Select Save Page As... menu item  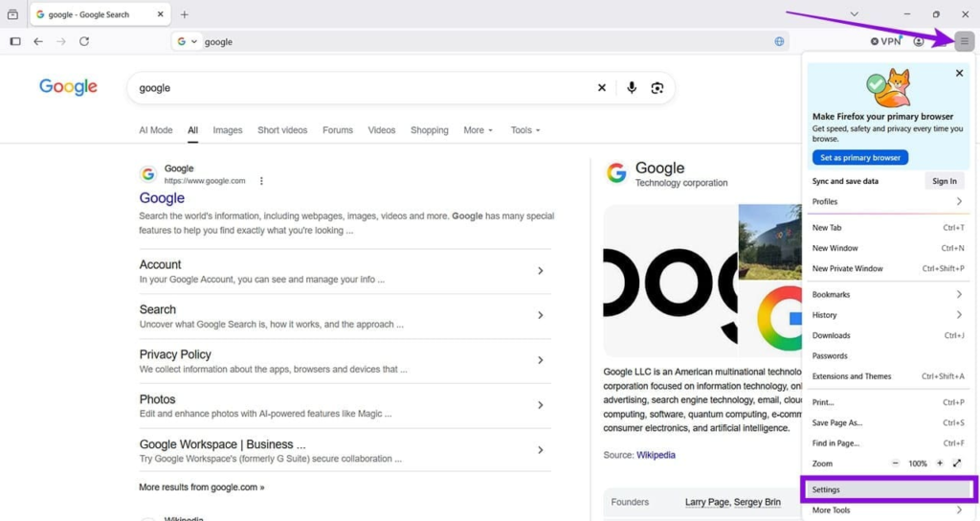pyautogui.click(x=887, y=422)
